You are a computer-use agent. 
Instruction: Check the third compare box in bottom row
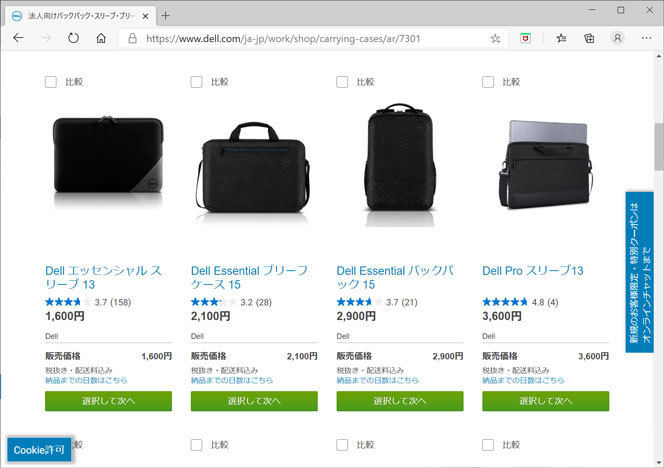(342, 445)
